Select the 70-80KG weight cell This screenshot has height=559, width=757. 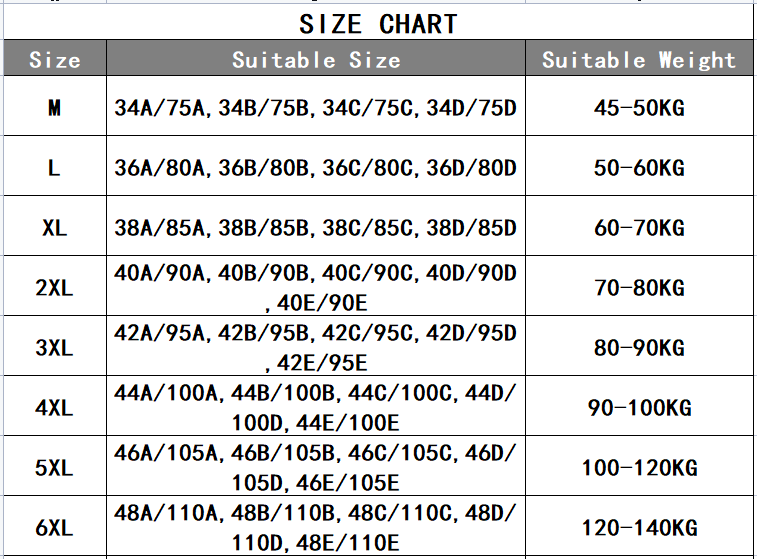tap(639, 288)
